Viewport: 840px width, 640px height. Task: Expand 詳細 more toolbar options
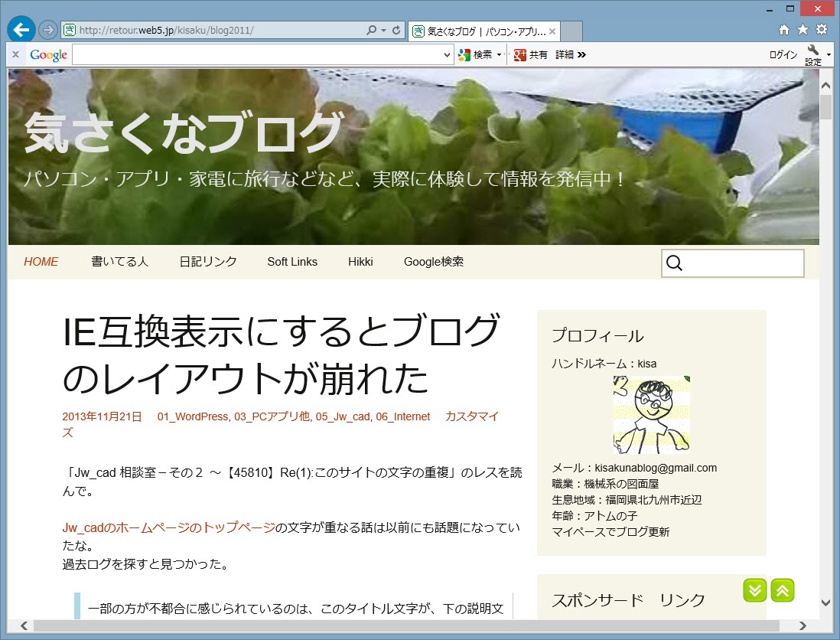point(571,54)
